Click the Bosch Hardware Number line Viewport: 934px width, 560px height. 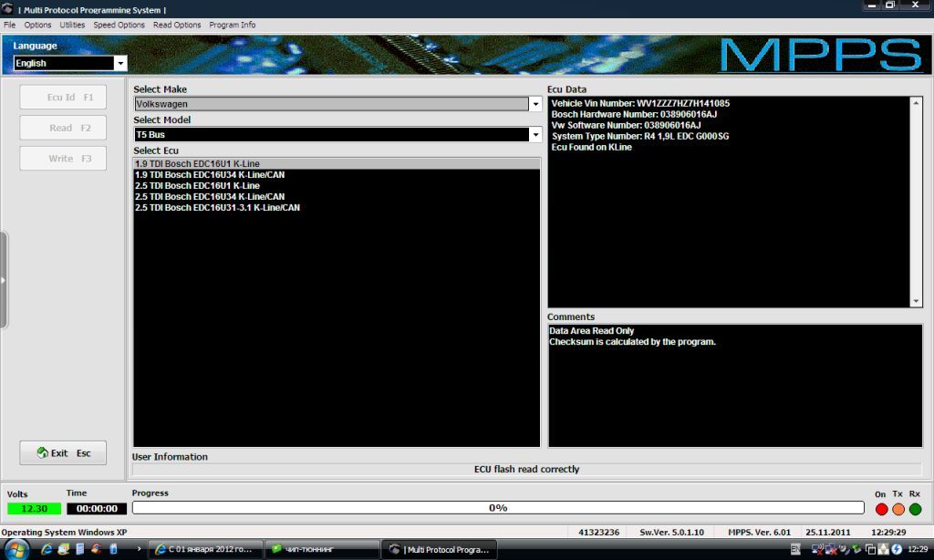pyautogui.click(x=634, y=114)
